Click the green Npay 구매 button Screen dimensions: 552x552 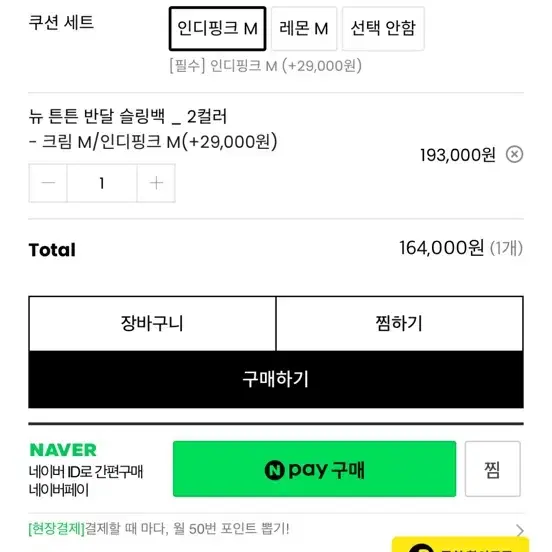[314, 469]
